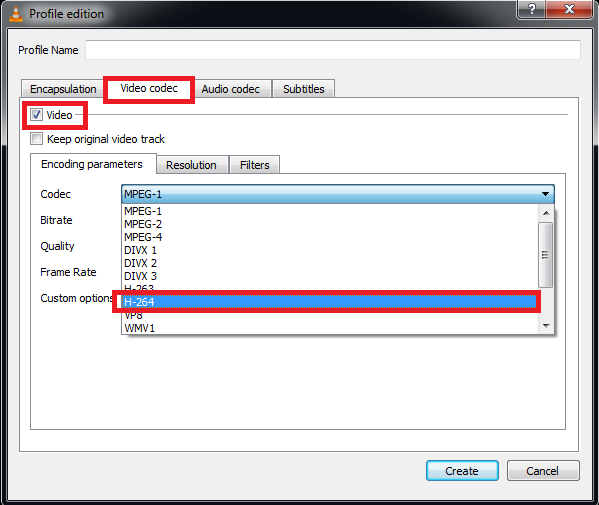The image size is (599, 505).
Task: Click the VLC cone icon in title bar
Action: point(15,14)
